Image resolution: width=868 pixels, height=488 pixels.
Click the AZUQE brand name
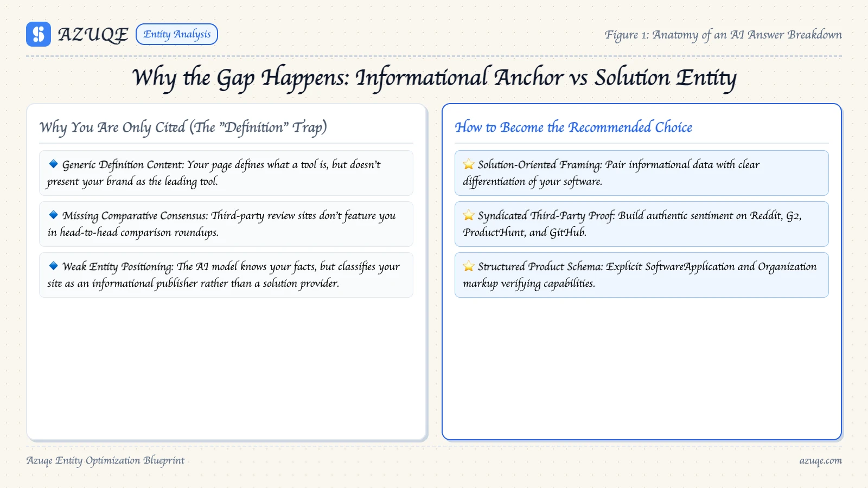[x=93, y=34]
